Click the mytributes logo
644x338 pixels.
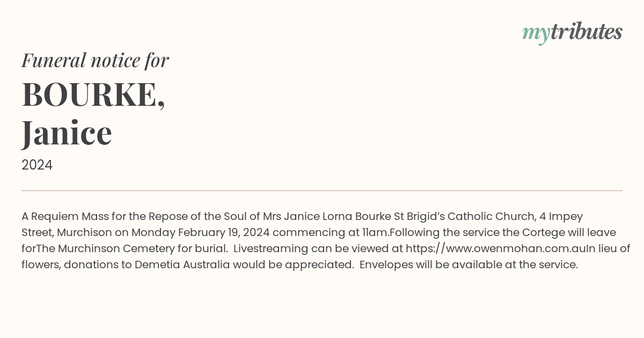pos(572,33)
